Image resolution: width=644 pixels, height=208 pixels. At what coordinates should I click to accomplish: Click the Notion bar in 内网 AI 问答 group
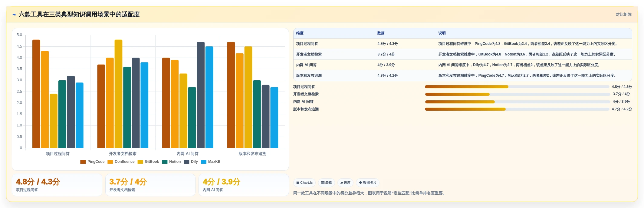(x=192, y=118)
